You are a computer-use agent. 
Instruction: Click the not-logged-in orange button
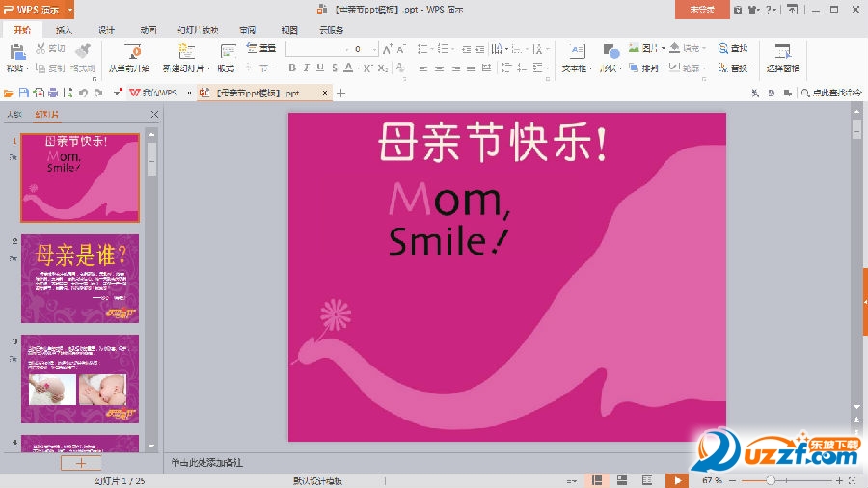tap(702, 10)
